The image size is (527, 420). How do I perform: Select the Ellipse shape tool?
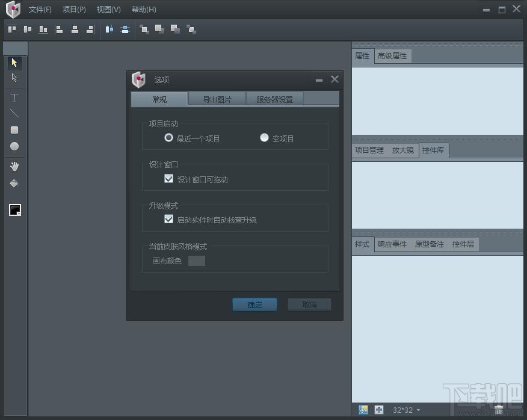click(14, 146)
